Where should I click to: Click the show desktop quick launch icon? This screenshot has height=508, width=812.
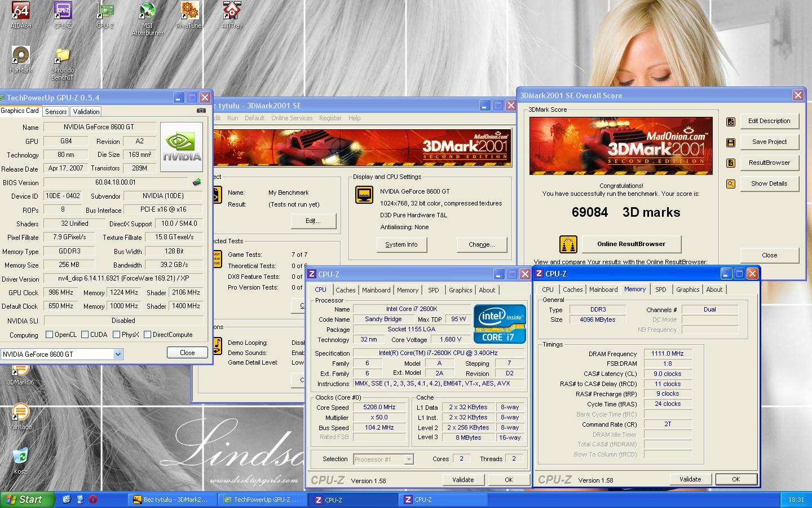(80, 500)
